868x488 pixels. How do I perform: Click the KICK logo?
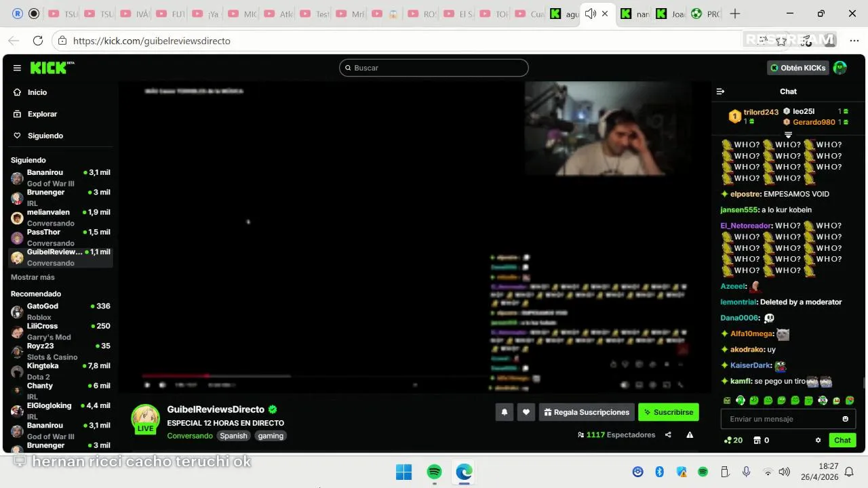pos(52,68)
